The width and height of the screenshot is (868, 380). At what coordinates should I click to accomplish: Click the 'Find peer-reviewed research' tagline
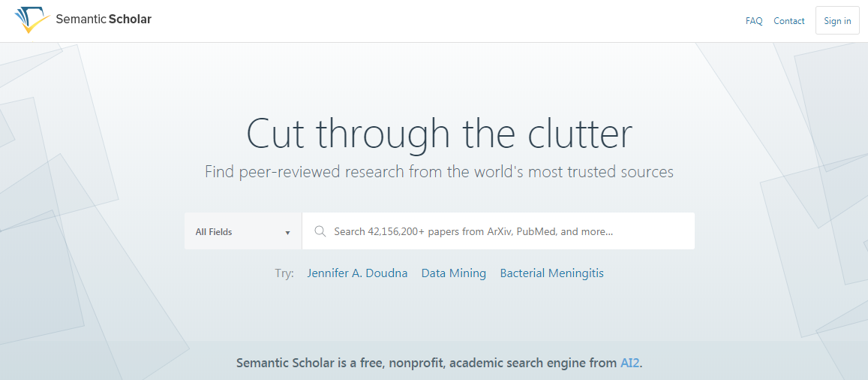(x=439, y=172)
